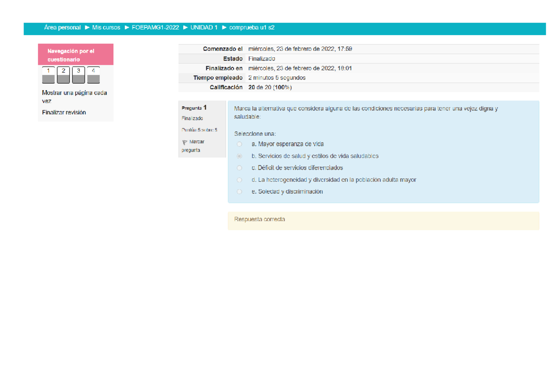Image resolution: width=555 pixels, height=392 pixels.
Task: Click comprueba u1 s2 breadcrumb
Action: point(252,28)
